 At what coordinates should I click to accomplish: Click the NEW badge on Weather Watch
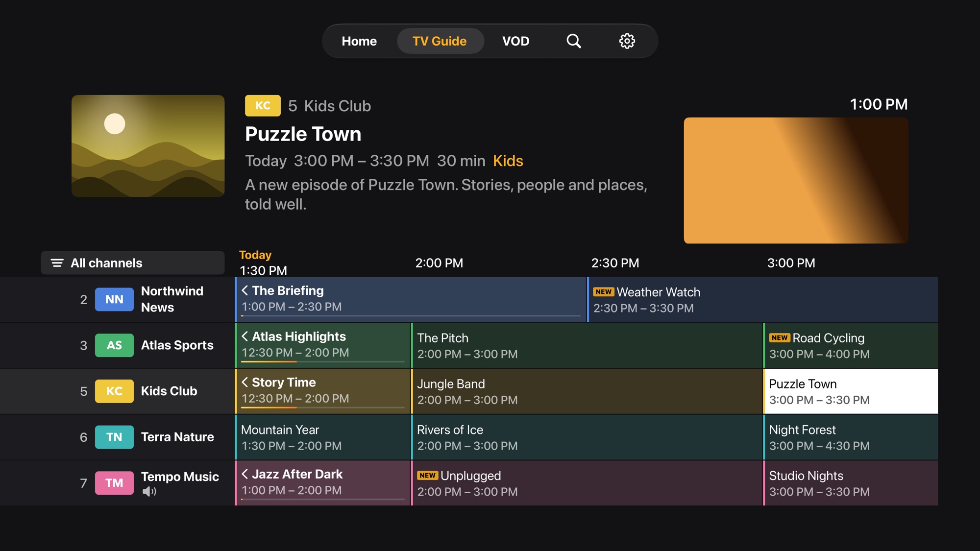[604, 292]
